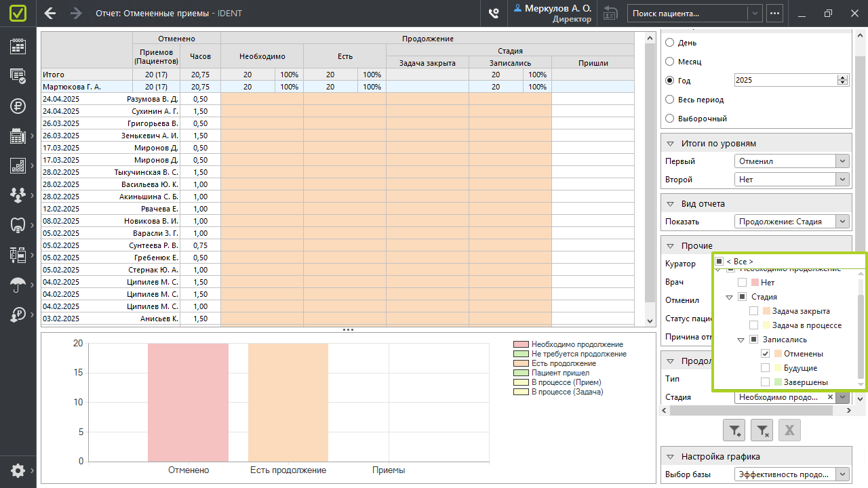
Task: Click the phone calls icon in header
Action: pyautogui.click(x=494, y=14)
